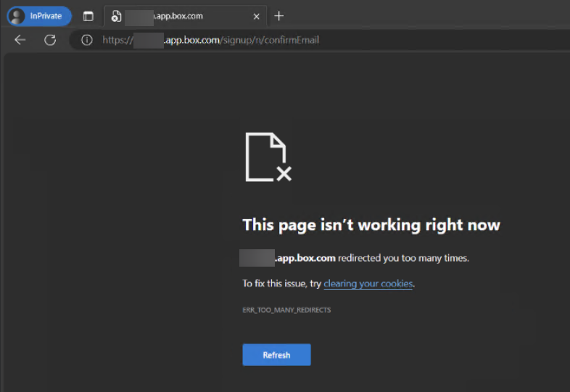Click the error page favicon in tab
This screenshot has width=570, height=392.
pyautogui.click(x=116, y=16)
